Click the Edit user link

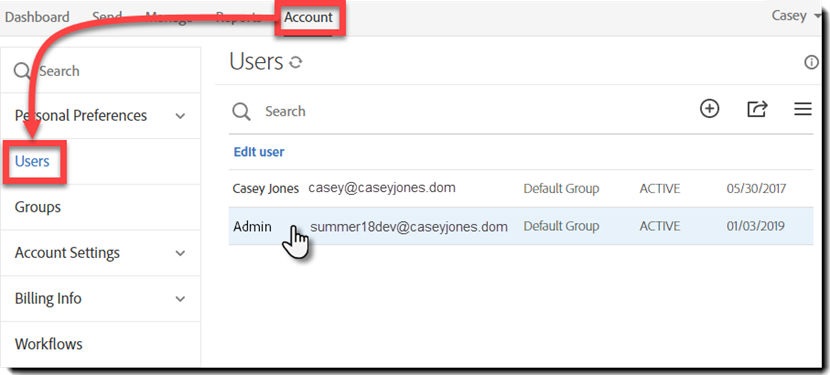coord(259,152)
